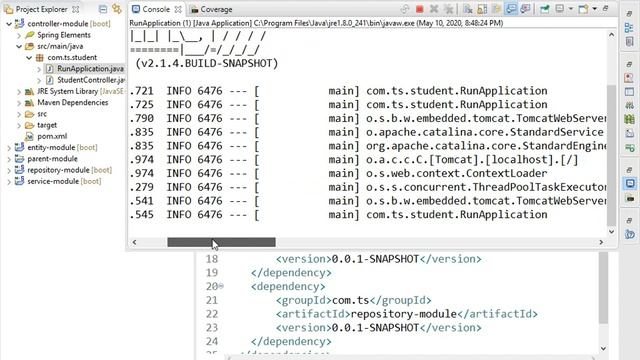Terminate the running application with red stop icon

pos(420,9)
